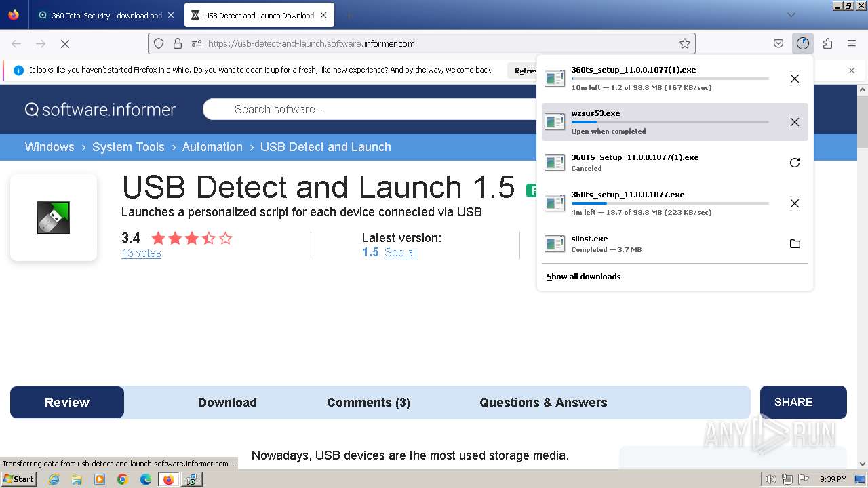Launch Microsoft Edge from the taskbar
This screenshot has width=868, height=488.
point(146,479)
